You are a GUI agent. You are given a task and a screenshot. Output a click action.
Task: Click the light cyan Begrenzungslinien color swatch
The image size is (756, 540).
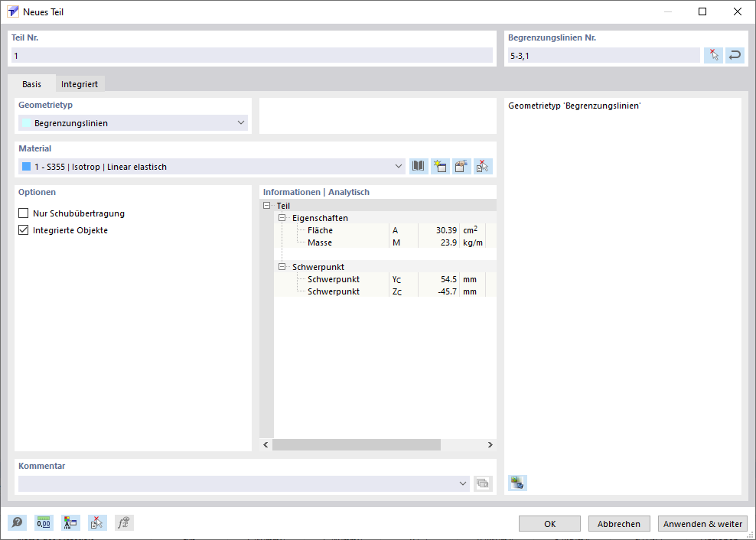[27, 123]
